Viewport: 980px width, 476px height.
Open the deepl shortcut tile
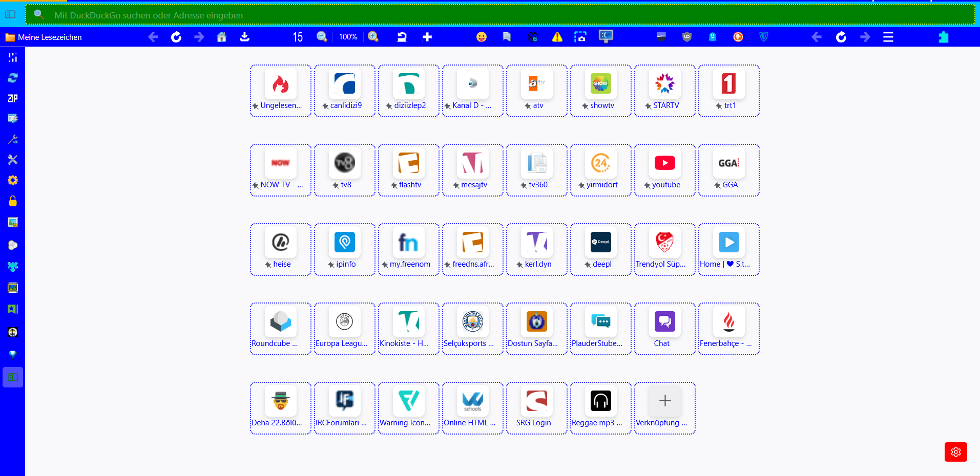point(601,249)
